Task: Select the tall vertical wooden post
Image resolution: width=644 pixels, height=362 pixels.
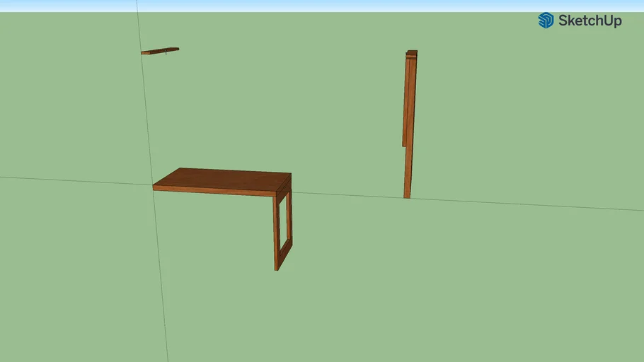Action: coord(408,127)
